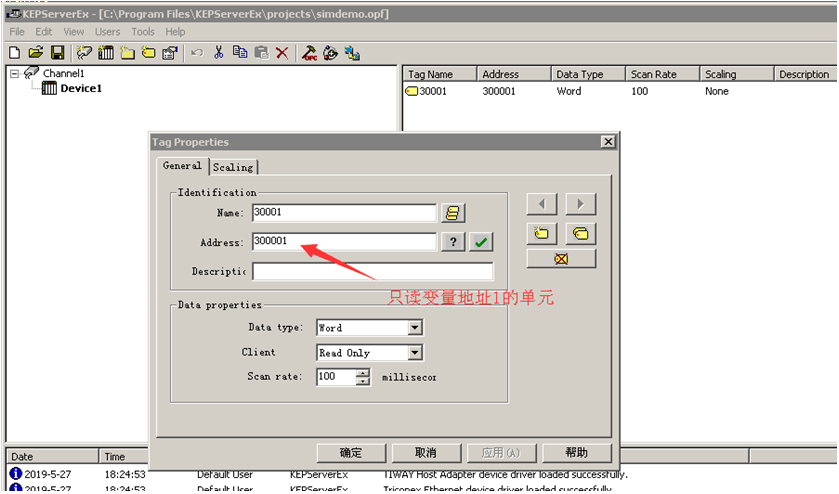
Task: Sort by Data Type column header
Action: 588,74
